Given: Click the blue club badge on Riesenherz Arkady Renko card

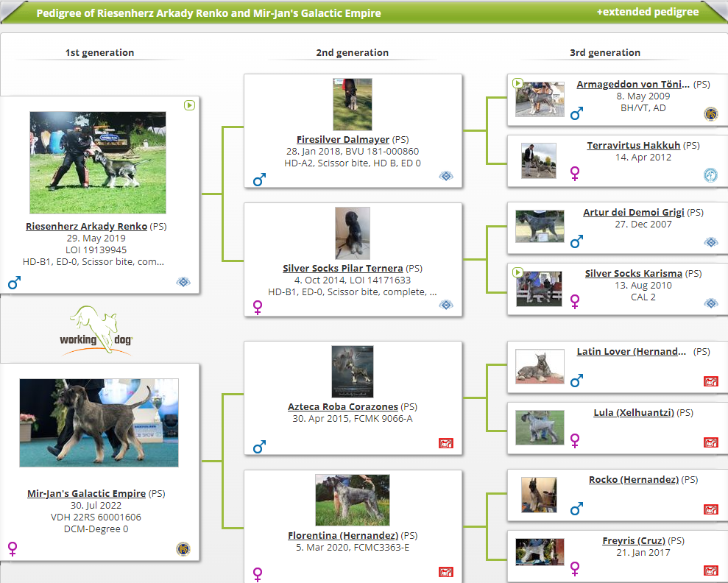Looking at the screenshot, I should (183, 282).
